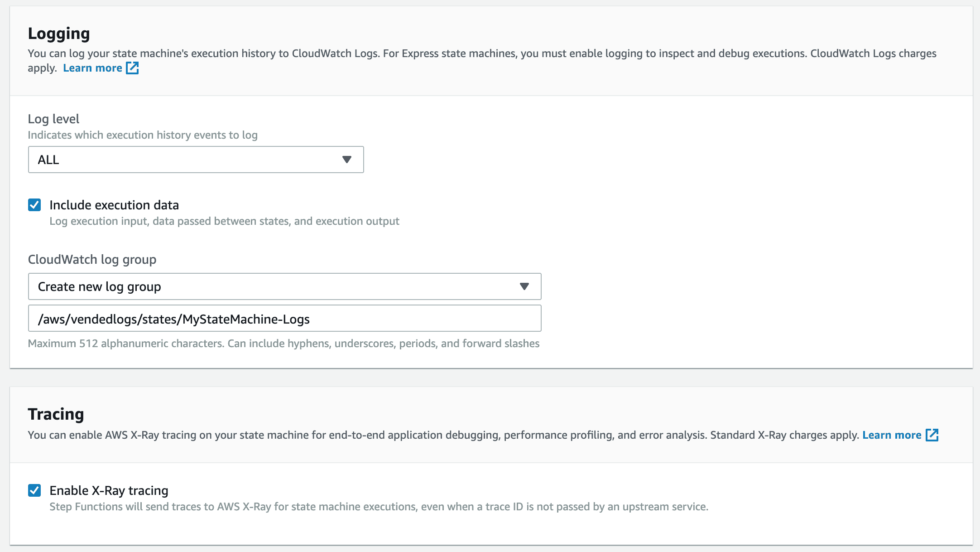Viewport: 980px width, 552px height.
Task: Click the Logging section heading
Action: coord(59,34)
